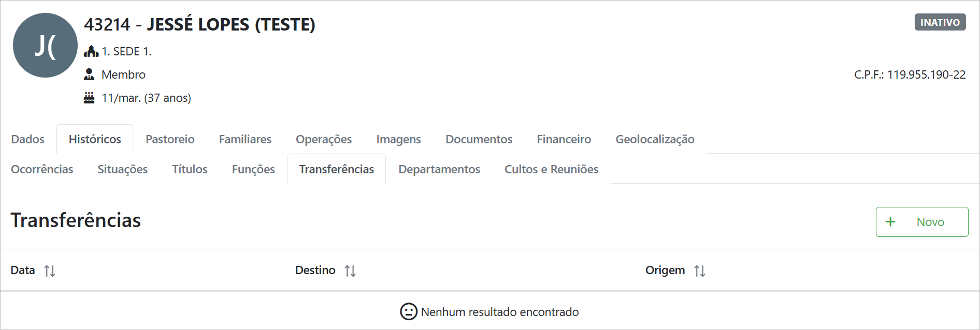Screen dimensions: 980x330
Task: Go to the Geolocalização tab
Action: 655,139
